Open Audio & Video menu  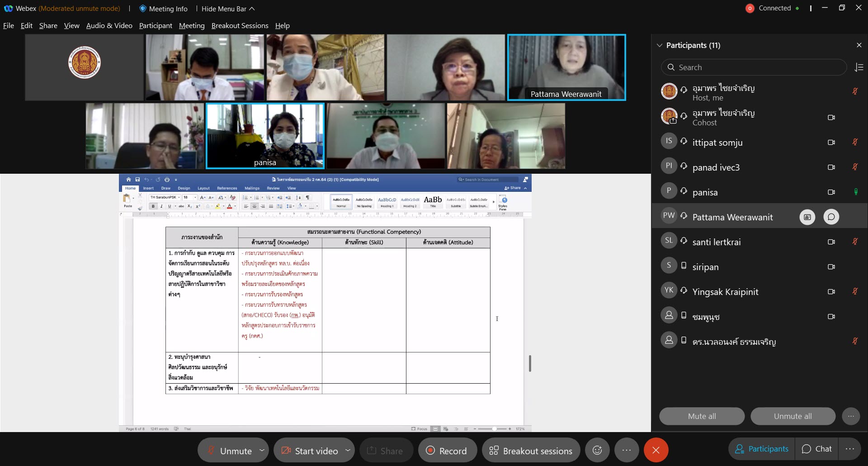point(109,26)
